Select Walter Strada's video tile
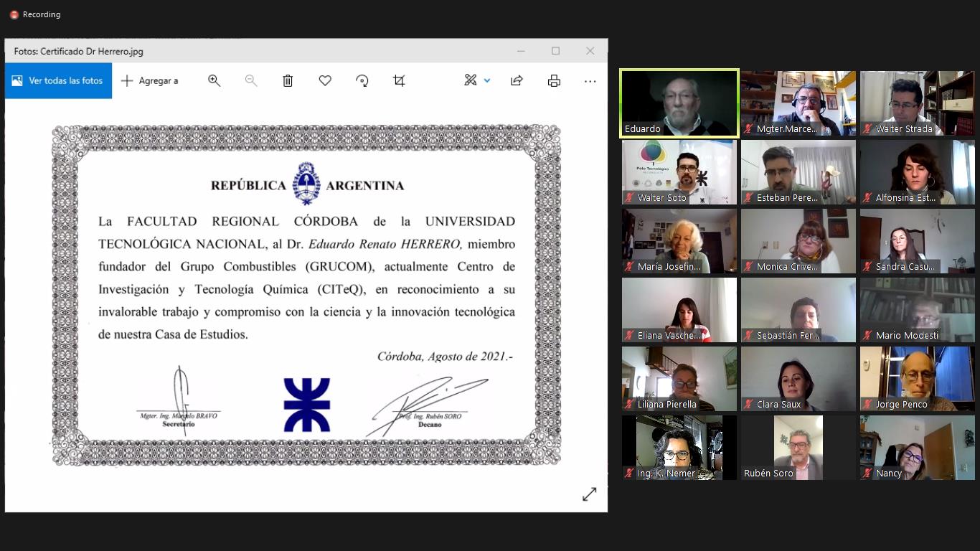This screenshot has width=980, height=551. click(918, 103)
